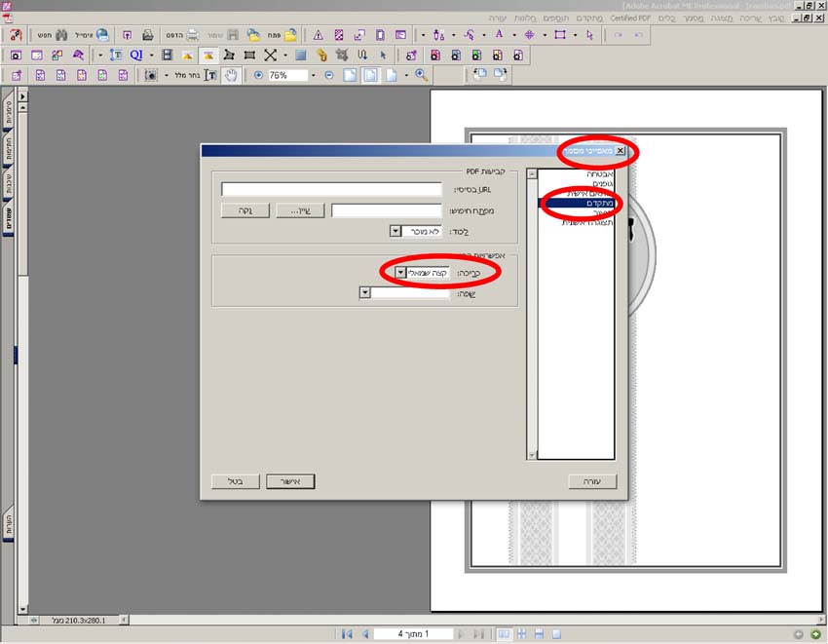Image resolution: width=828 pixels, height=644 pixels.
Task: Open the Pages (עמודים) side panel tab
Action: pyautogui.click(x=8, y=218)
